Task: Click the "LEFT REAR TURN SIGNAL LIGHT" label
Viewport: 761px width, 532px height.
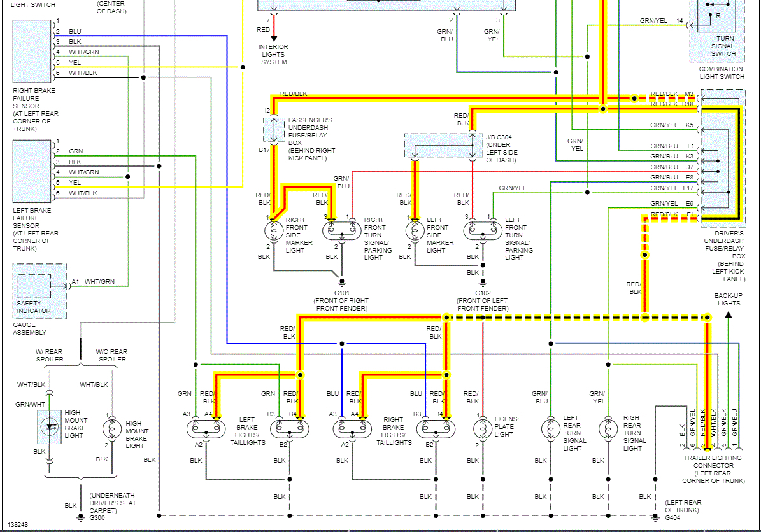Action: [x=574, y=433]
